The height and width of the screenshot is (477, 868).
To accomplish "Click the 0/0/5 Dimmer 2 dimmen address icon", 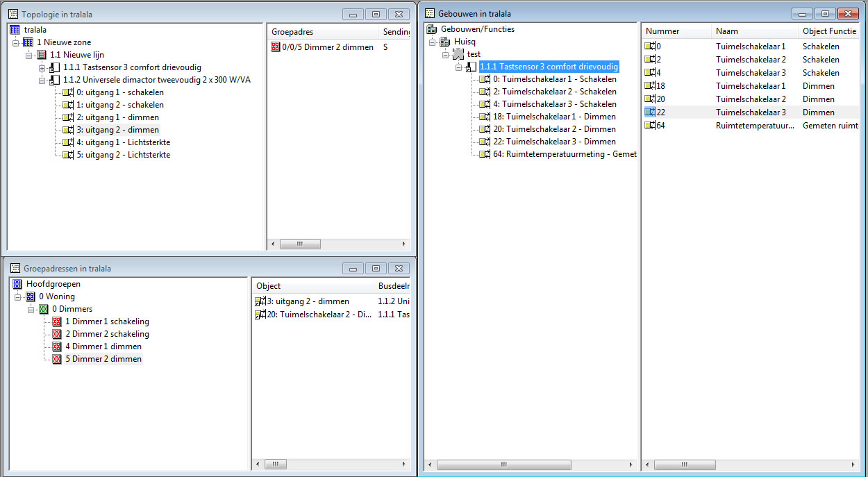I will coord(276,47).
